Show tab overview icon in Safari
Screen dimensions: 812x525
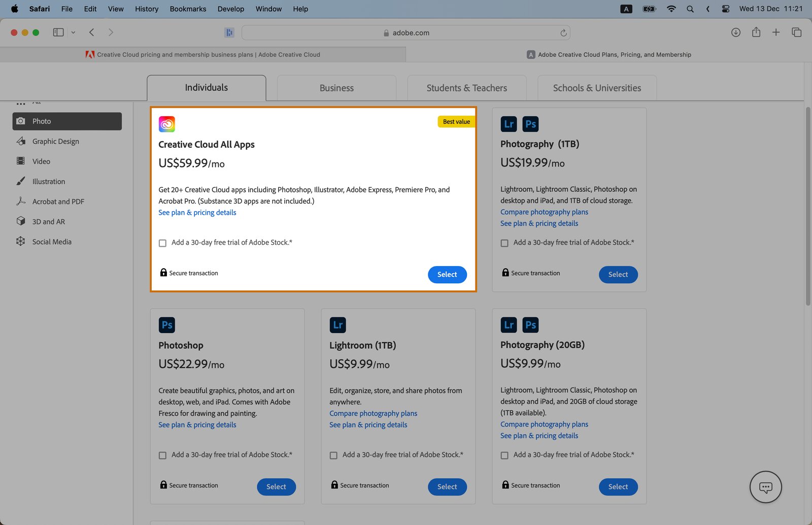[x=796, y=32]
